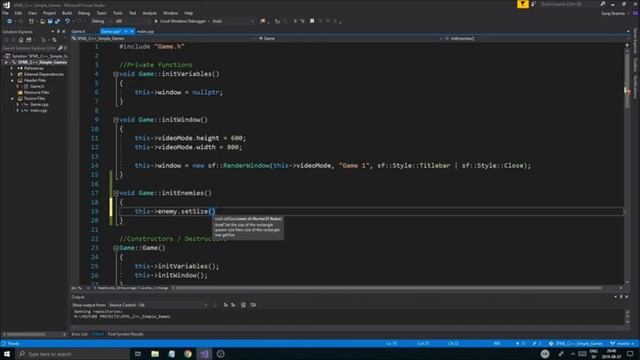Click the Save All toolbar icon
640x360 pixels.
click(57, 21)
